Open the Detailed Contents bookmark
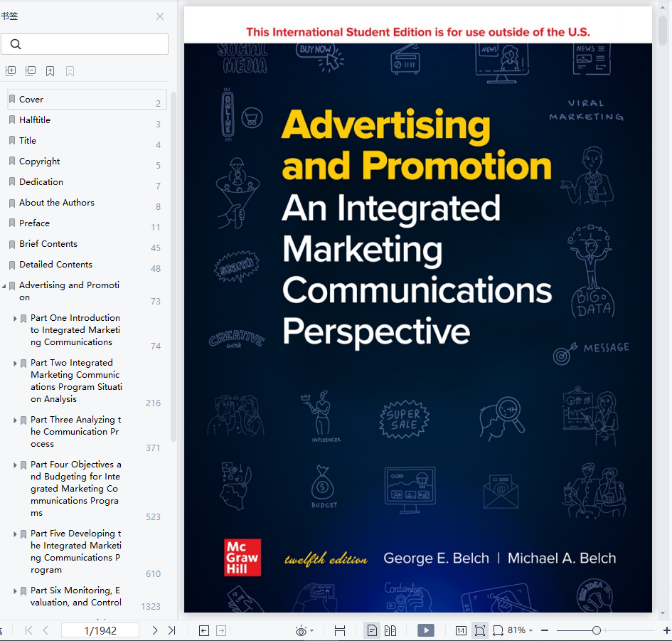 coord(87,264)
